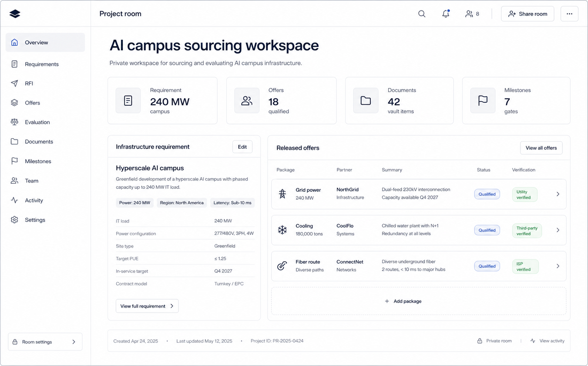Click the In-service target Q4 2027 value
588x366 pixels.
click(223, 271)
